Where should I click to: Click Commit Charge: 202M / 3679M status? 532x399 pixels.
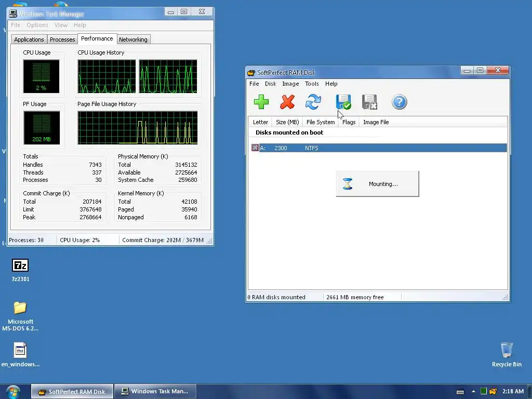tap(163, 240)
